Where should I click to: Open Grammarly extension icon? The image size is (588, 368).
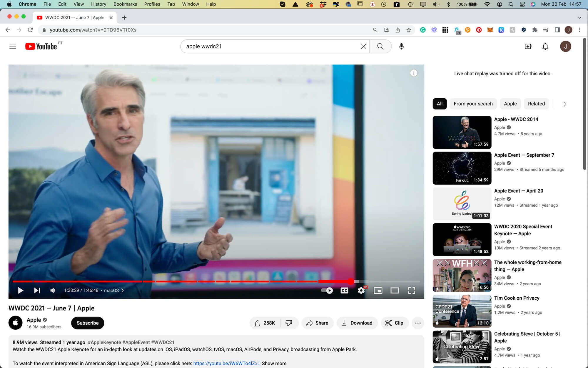(423, 30)
